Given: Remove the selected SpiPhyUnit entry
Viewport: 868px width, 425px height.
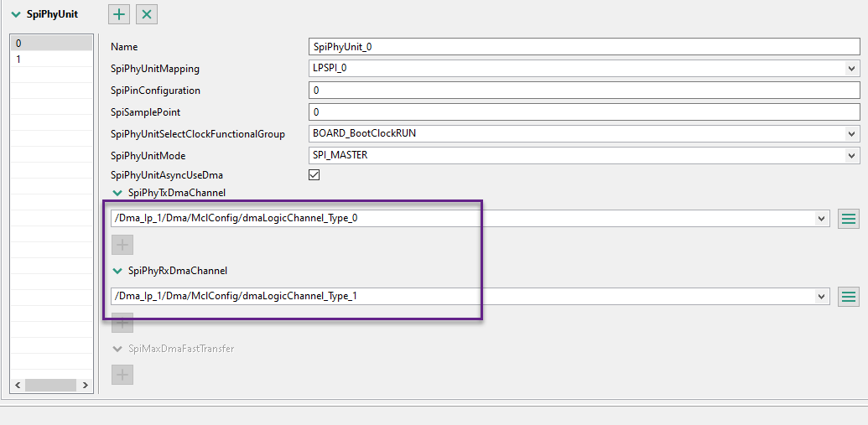Looking at the screenshot, I should (147, 14).
